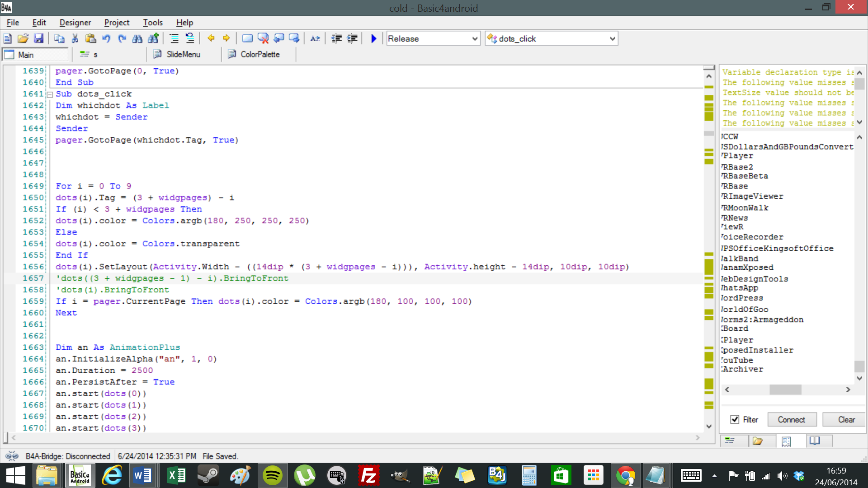Open the libraries book tab icon in right pane

815,441
